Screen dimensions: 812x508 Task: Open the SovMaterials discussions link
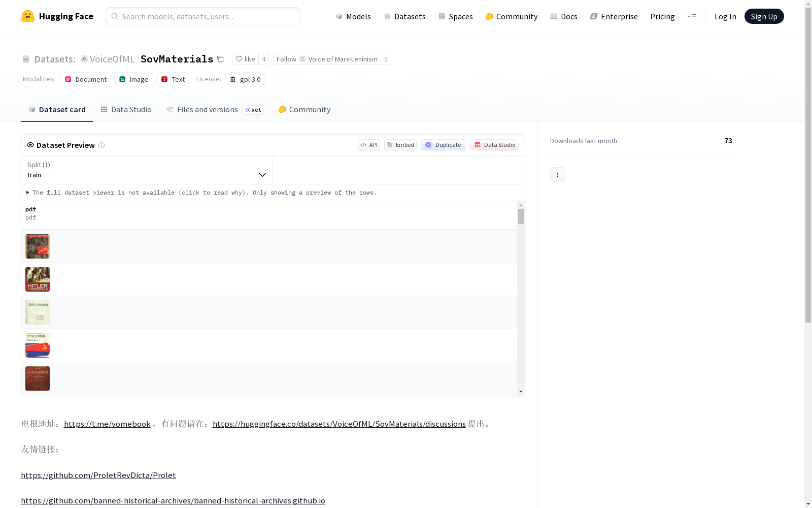tap(339, 424)
